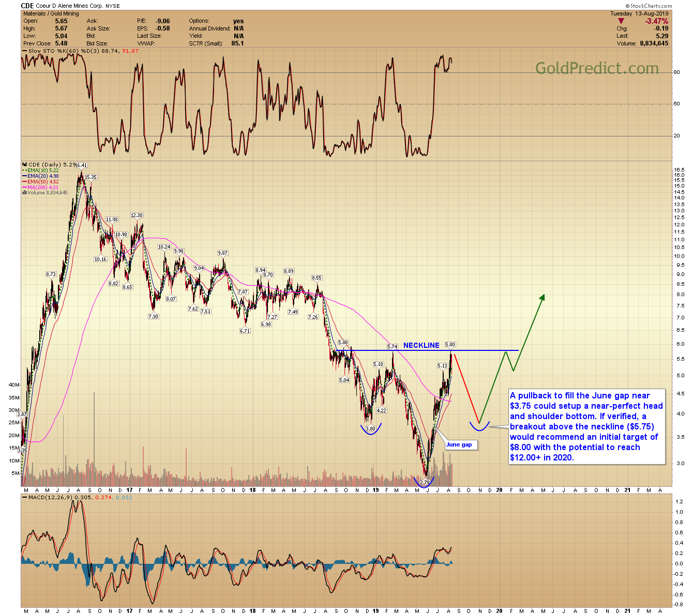This screenshot has height=616, width=693.
Task: Open the StockCharts.com copyright link
Action: [x=649, y=6]
